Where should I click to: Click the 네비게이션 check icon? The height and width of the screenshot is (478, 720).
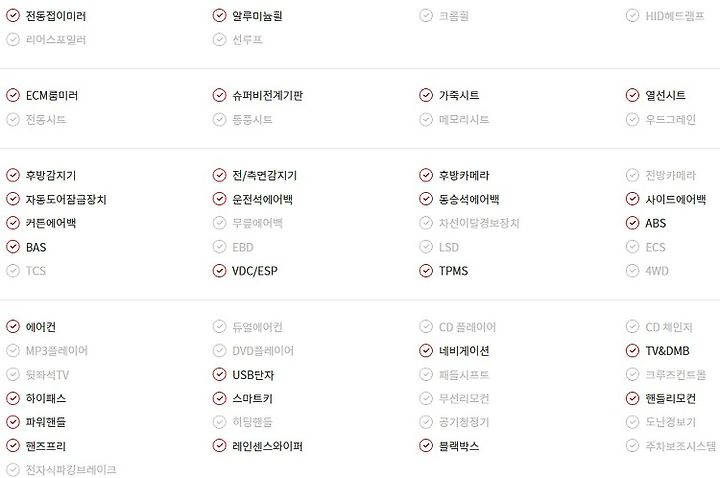[426, 350]
